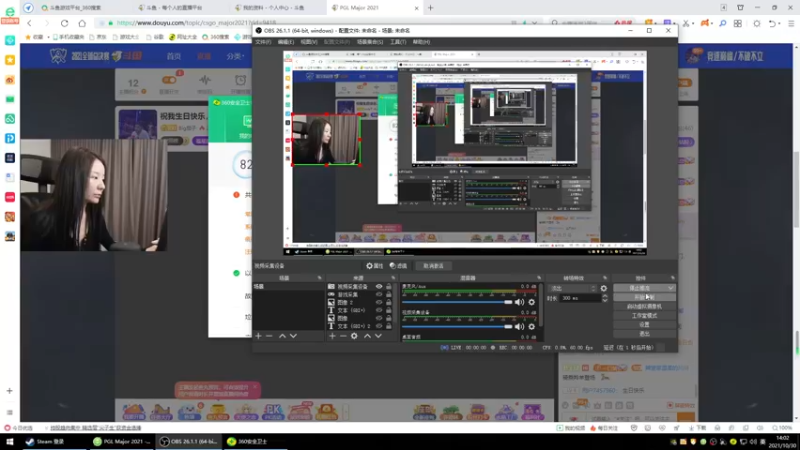This screenshot has width=800, height=450.
Task: Open OBS 编辑(E) menu
Action: [286, 42]
